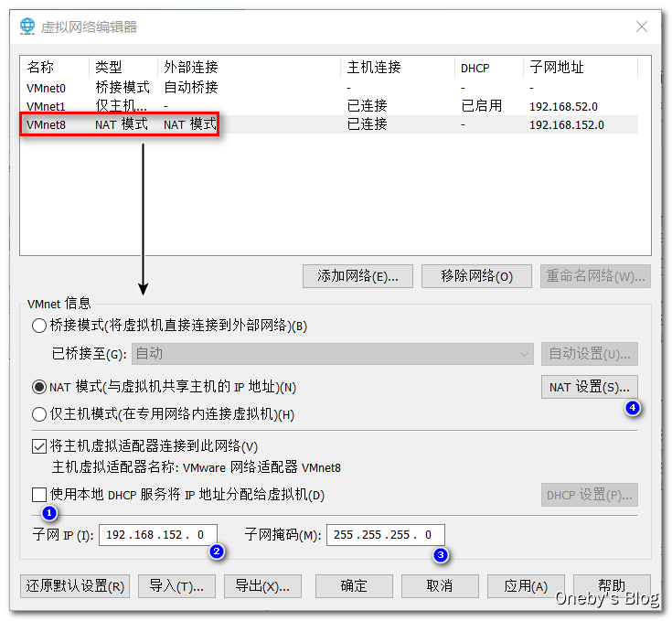The image size is (672, 621).
Task: Select the VMnet0 row
Action: [x=329, y=88]
